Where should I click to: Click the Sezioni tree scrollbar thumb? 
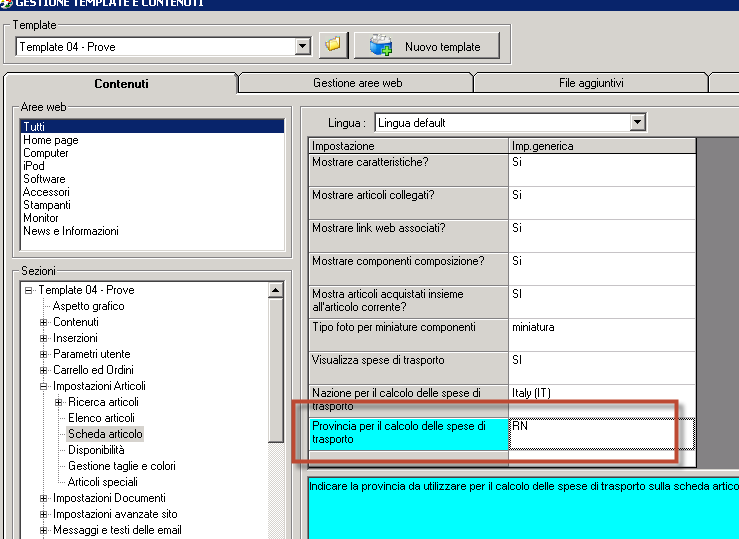[x=276, y=370]
